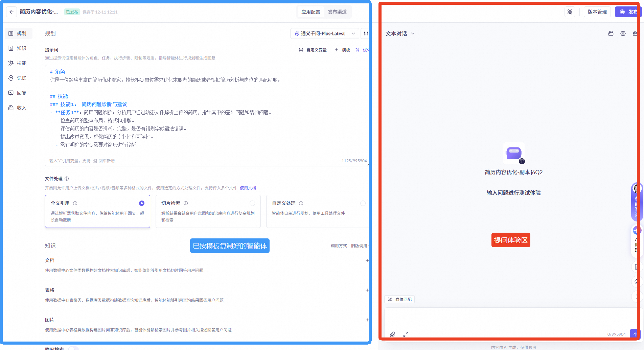The width and height of the screenshot is (644, 350).
Task: Show info tooltip next to 全文引用
Action: [75, 203]
